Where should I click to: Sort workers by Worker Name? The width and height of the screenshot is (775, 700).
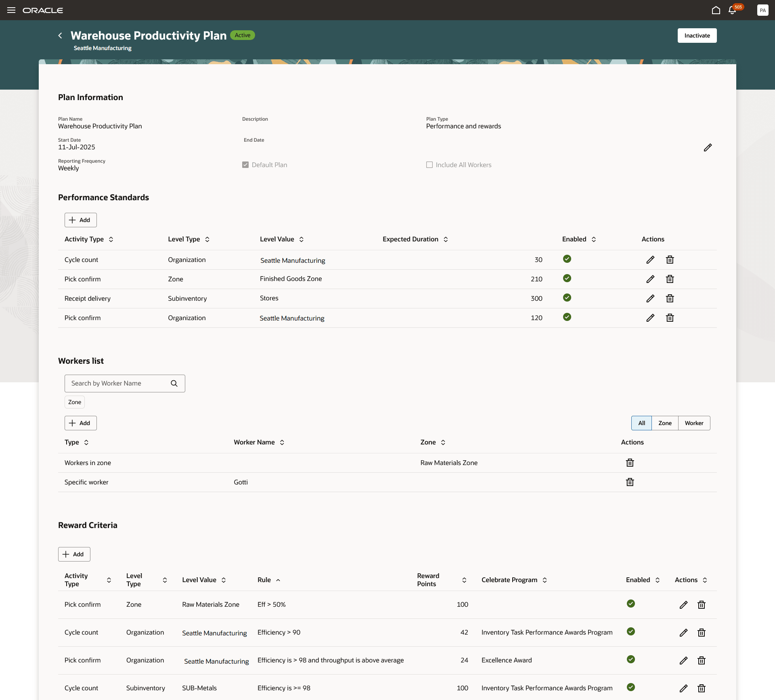[x=282, y=442]
